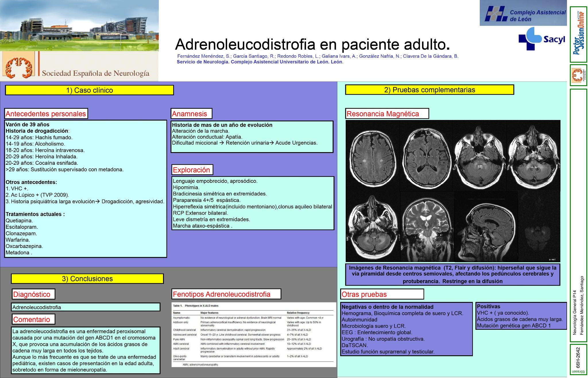588x378 pixels.
Task: Click the line 'Lenguaje empobrecido, aprosódico.'
Action: tap(215, 181)
